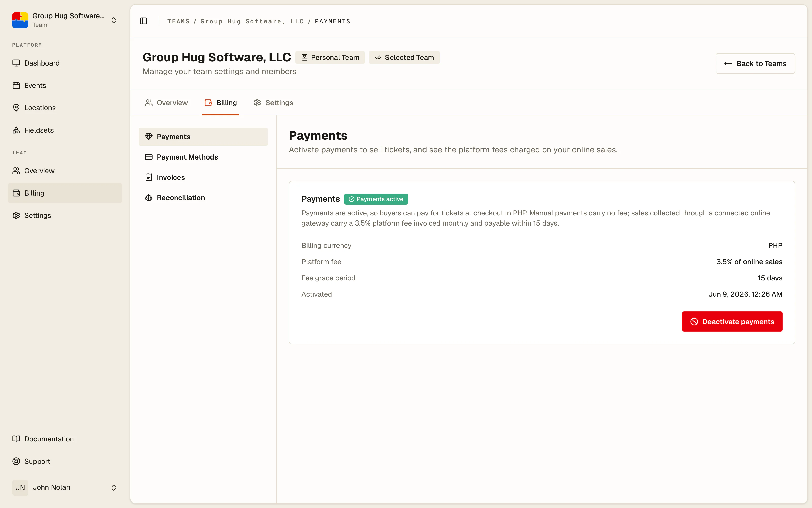Image resolution: width=812 pixels, height=508 pixels.
Task: Click the Billing currency label
Action: pos(326,246)
